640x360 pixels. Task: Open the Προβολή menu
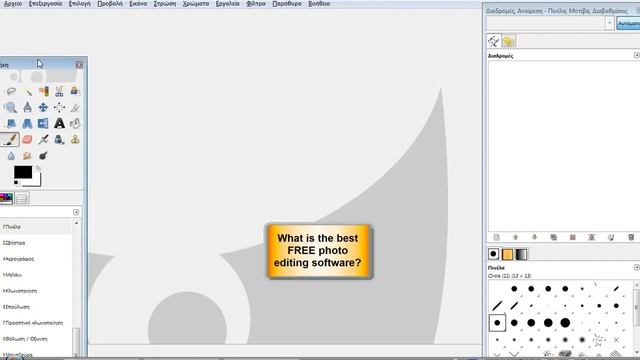pos(110,4)
